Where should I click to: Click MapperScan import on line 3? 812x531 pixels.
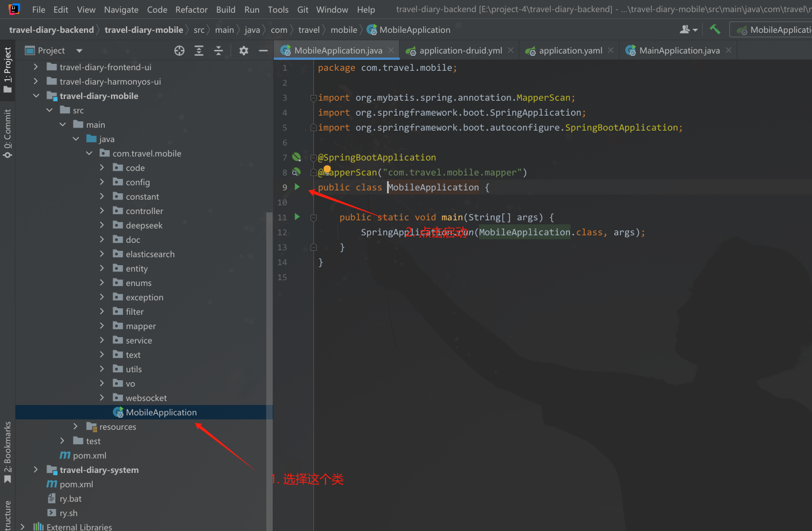pos(542,98)
